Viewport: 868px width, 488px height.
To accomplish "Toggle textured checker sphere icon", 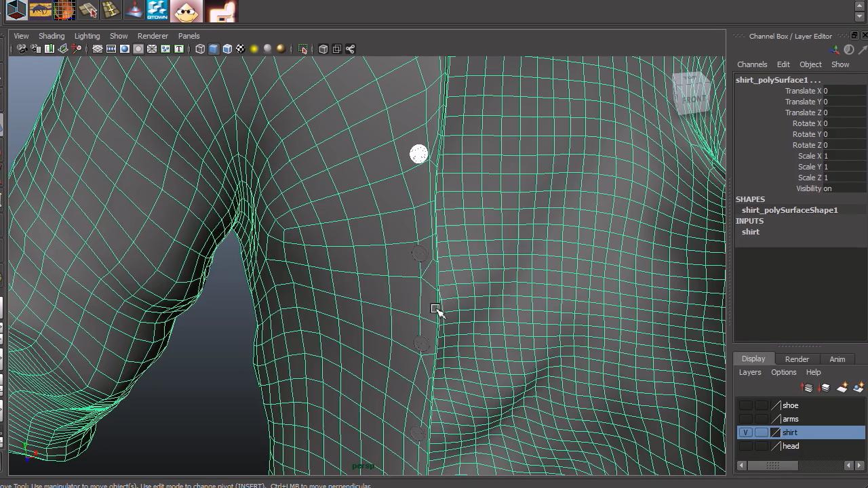I will tap(240, 49).
